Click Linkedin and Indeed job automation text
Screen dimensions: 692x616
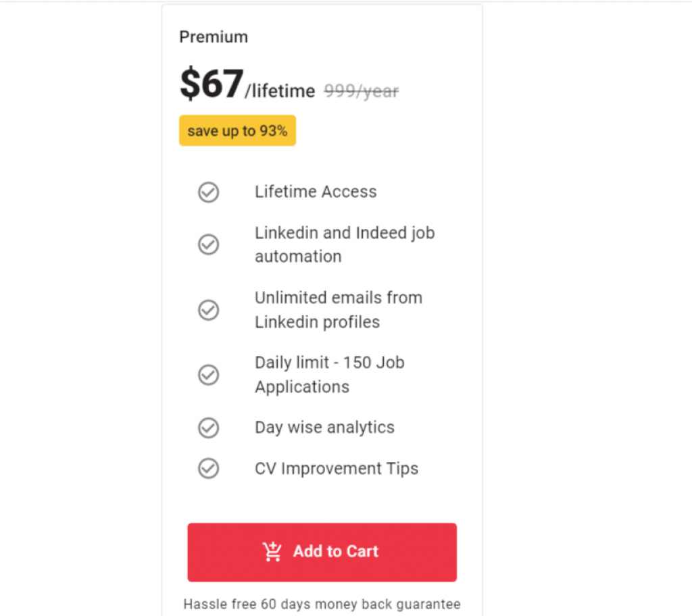(345, 245)
